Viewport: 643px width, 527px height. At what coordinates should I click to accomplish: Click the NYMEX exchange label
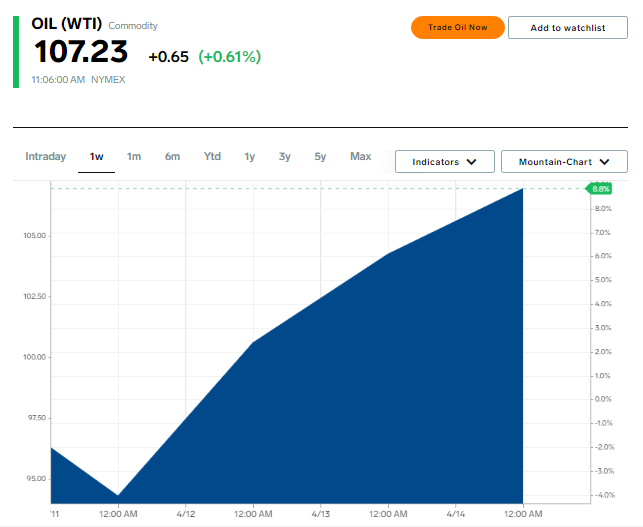[108, 80]
